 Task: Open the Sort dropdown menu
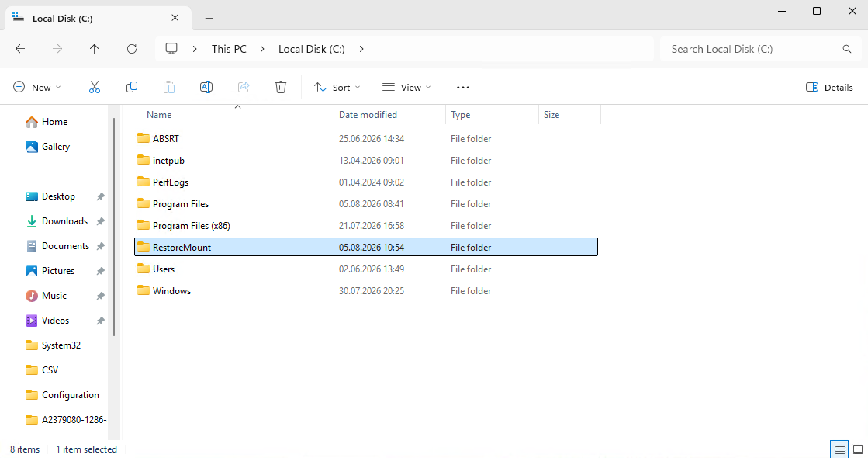[337, 87]
